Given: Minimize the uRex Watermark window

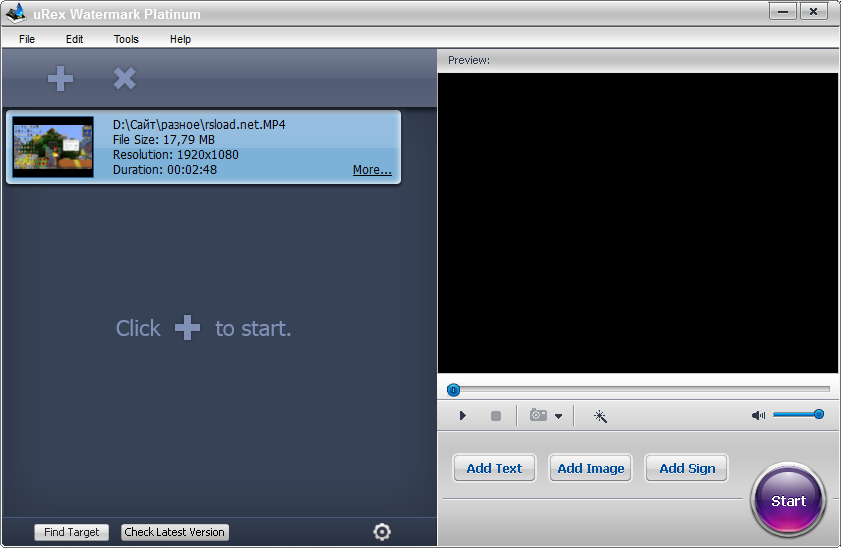Looking at the screenshot, I should (783, 11).
